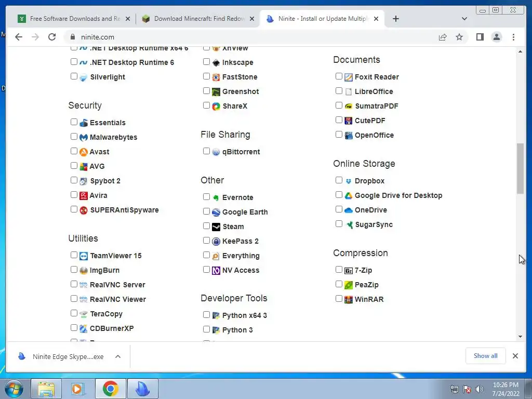Click the Evernote elephant icon
The height and width of the screenshot is (399, 532).
[216, 198]
